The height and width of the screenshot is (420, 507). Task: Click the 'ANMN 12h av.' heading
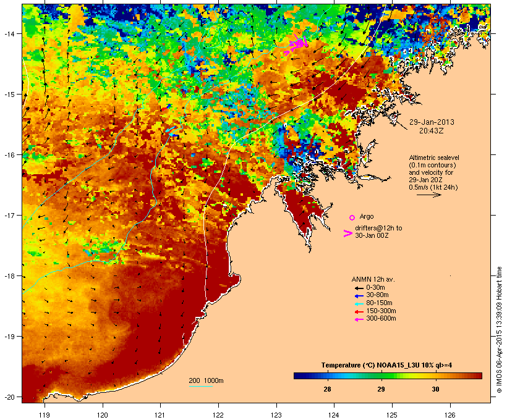[x=373, y=279]
